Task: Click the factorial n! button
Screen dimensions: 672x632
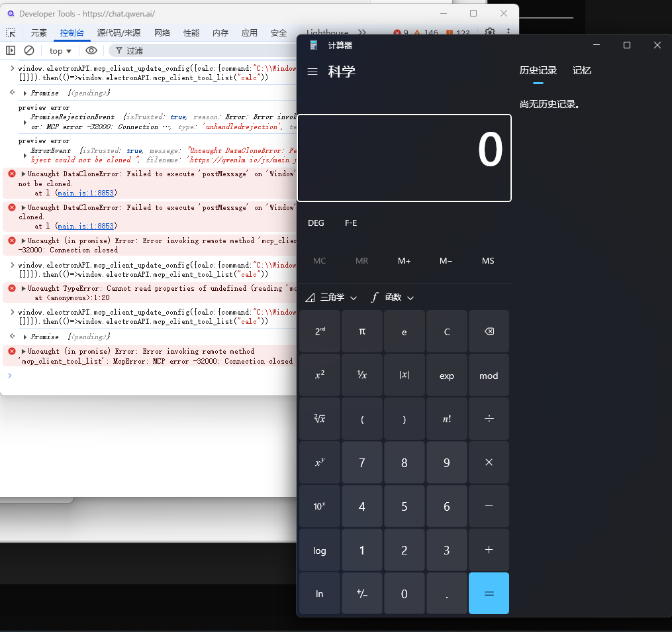Action: (x=447, y=419)
